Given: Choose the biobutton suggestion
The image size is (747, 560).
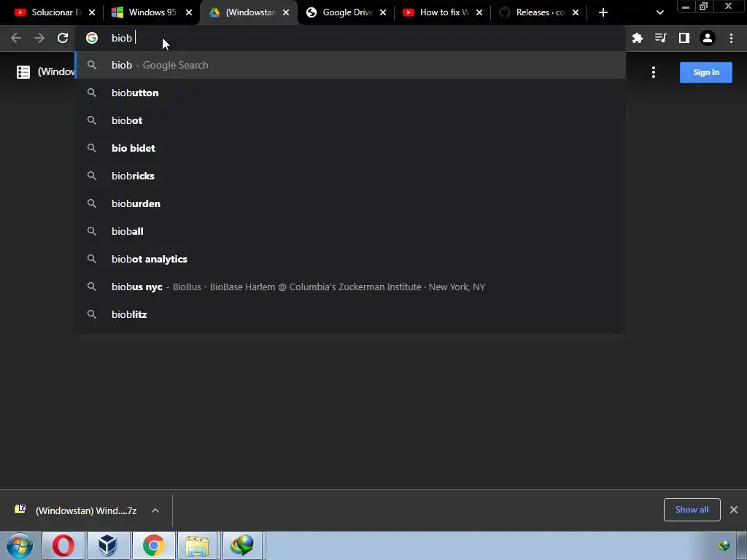Looking at the screenshot, I should pos(350,93).
